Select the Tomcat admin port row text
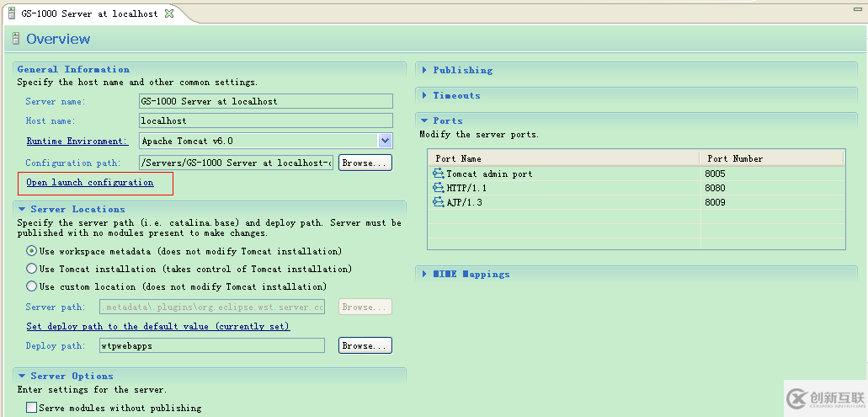Image resolution: width=868 pixels, height=417 pixels. point(489,174)
